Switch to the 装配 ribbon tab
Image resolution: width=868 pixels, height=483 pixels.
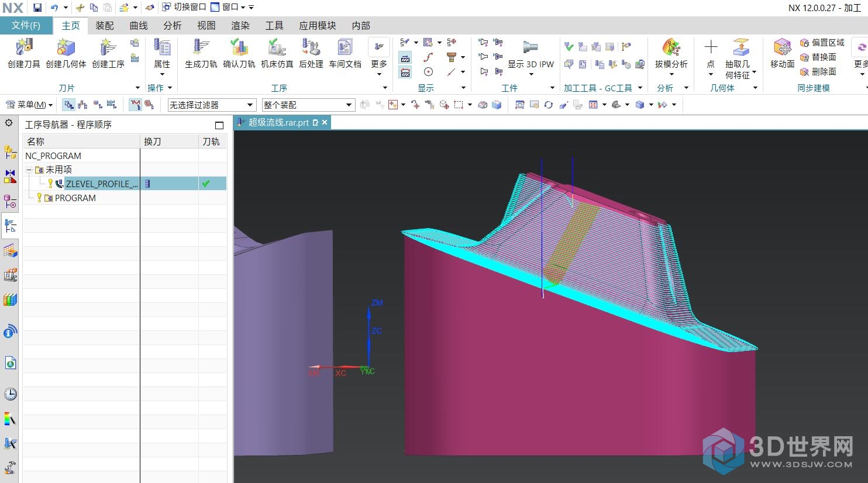pyautogui.click(x=105, y=26)
